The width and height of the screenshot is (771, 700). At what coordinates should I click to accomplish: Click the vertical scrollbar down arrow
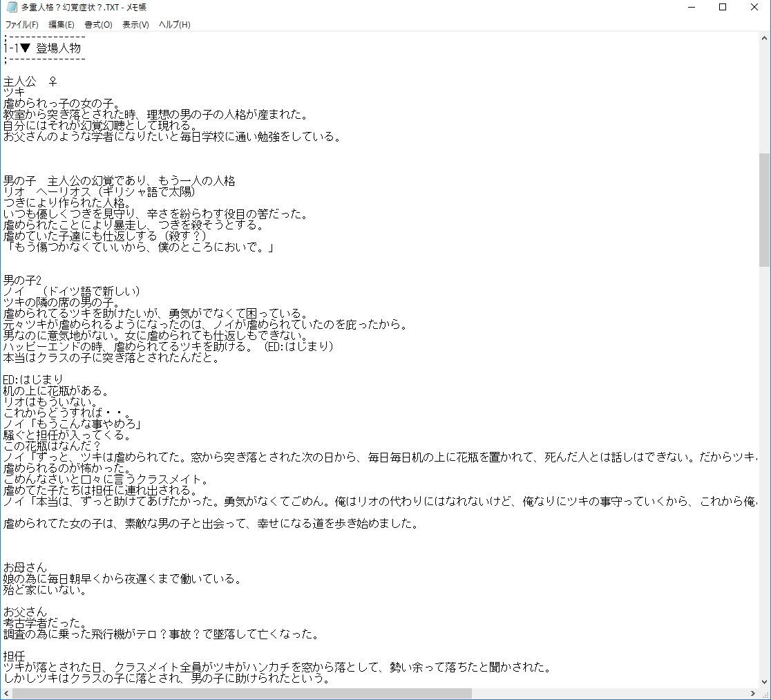[x=765, y=682]
